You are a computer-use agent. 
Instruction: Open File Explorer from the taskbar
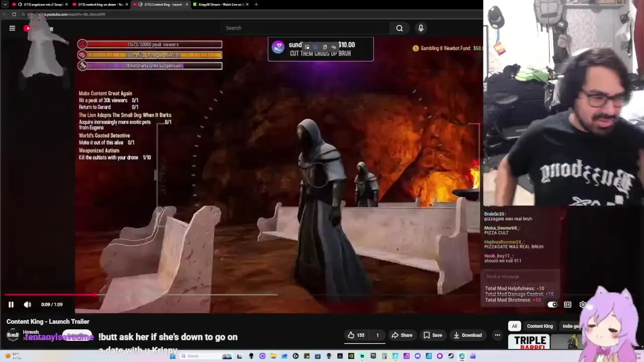click(x=273, y=356)
